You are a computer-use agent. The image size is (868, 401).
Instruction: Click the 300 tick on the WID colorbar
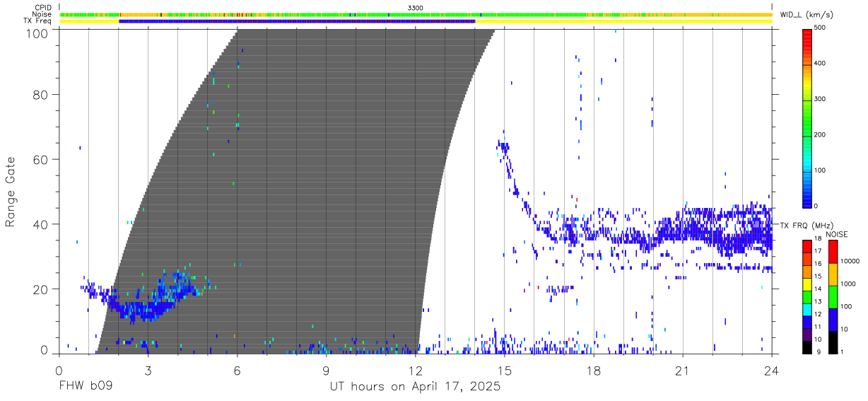point(819,99)
